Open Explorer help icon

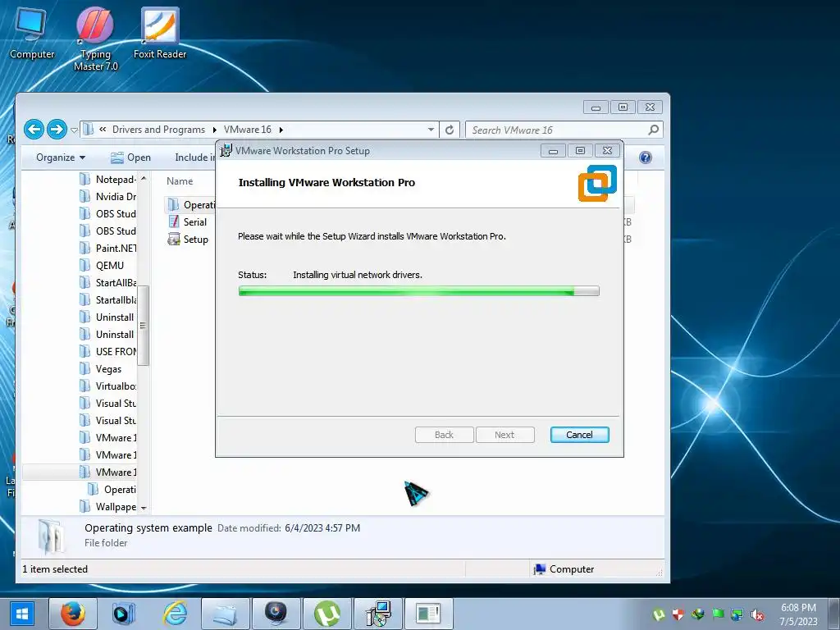(646, 157)
